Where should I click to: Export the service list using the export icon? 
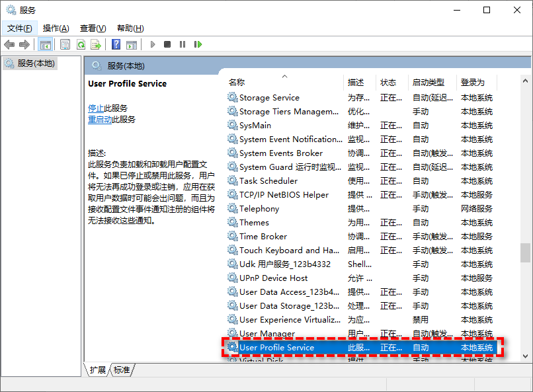[96, 44]
